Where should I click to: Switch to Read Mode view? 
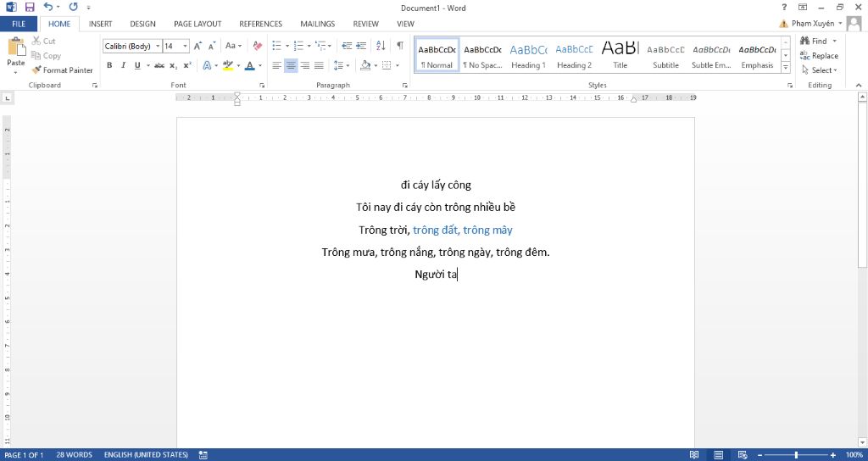coord(693,455)
